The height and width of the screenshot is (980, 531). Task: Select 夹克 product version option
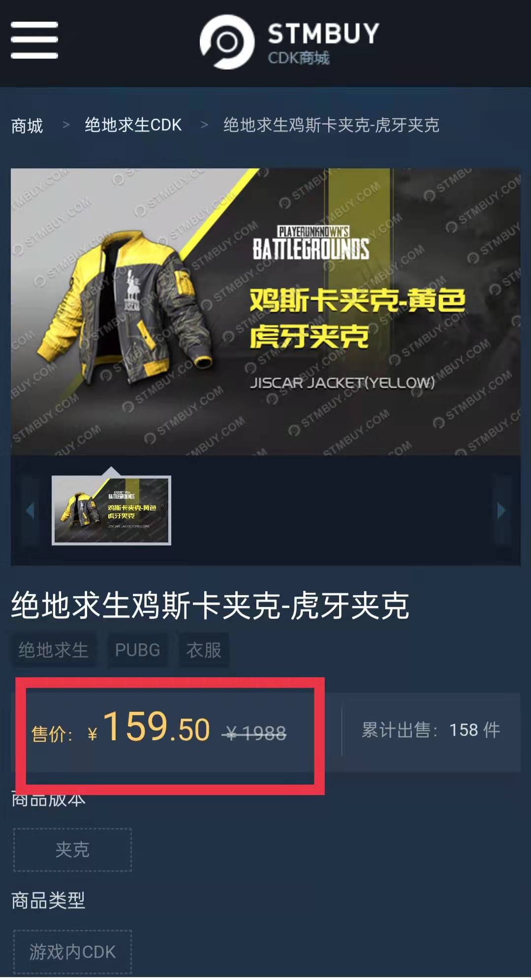72,850
